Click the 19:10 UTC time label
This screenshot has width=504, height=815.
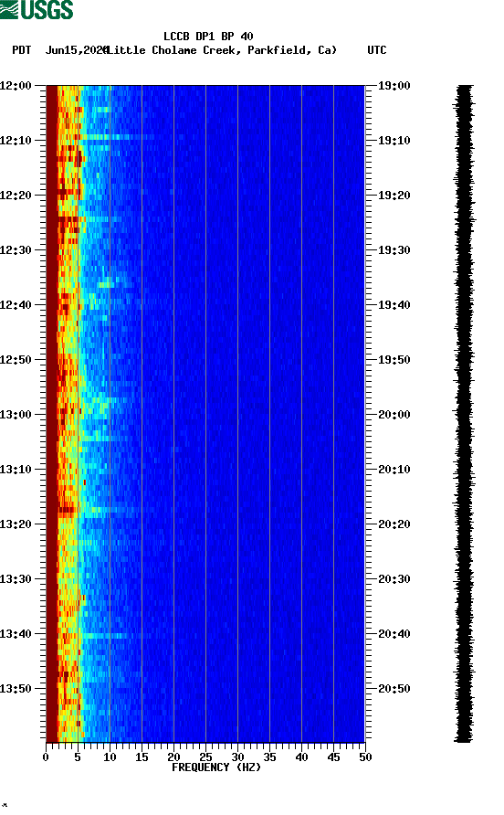[x=394, y=141]
